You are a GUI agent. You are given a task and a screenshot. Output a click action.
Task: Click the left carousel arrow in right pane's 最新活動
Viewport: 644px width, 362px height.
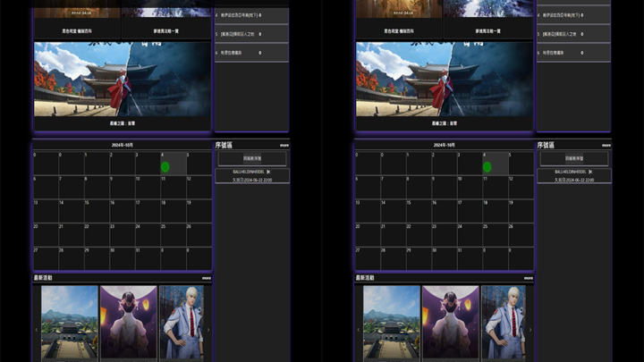(359, 329)
